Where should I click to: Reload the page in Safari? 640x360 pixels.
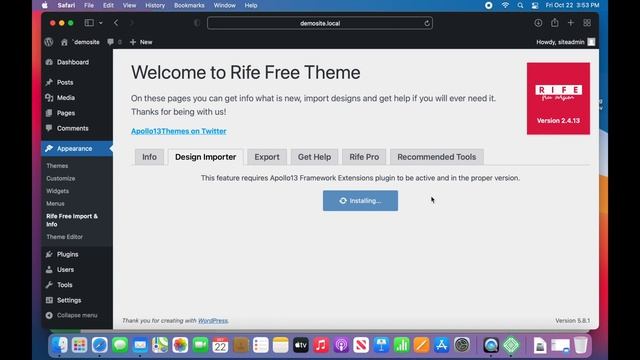tap(427, 23)
